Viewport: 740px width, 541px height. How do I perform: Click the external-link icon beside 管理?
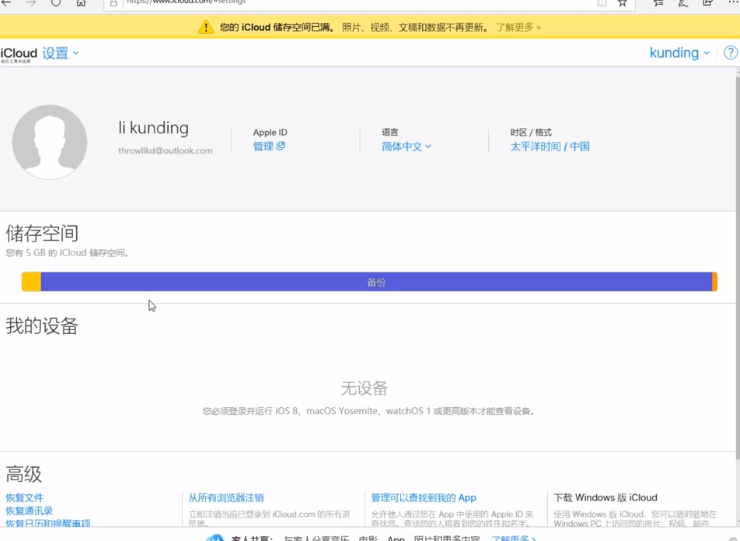click(281, 146)
